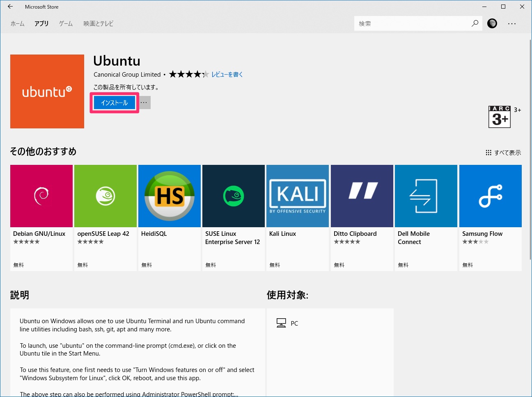
Task: Open the Debian GNU/Linux app icon
Action: (x=41, y=196)
